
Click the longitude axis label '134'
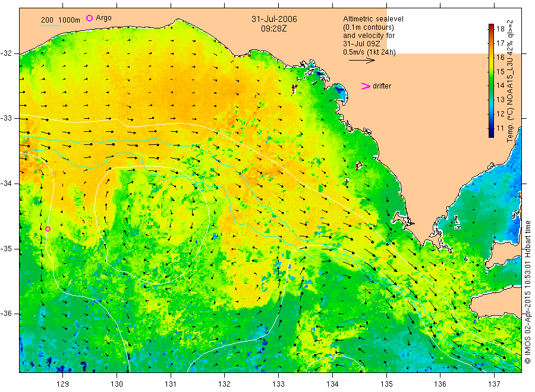coord(332,384)
